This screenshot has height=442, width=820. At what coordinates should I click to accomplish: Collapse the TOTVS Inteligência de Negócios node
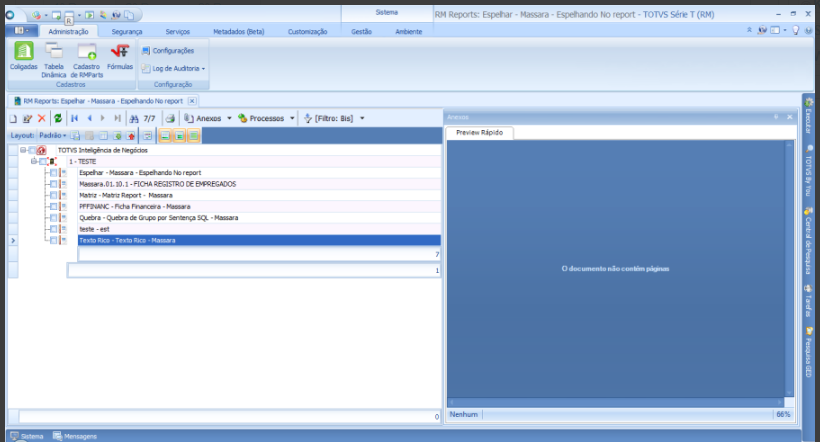[23, 150]
